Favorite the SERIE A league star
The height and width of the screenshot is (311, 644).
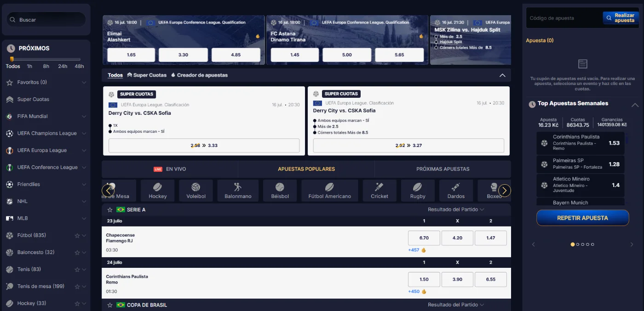pos(110,209)
